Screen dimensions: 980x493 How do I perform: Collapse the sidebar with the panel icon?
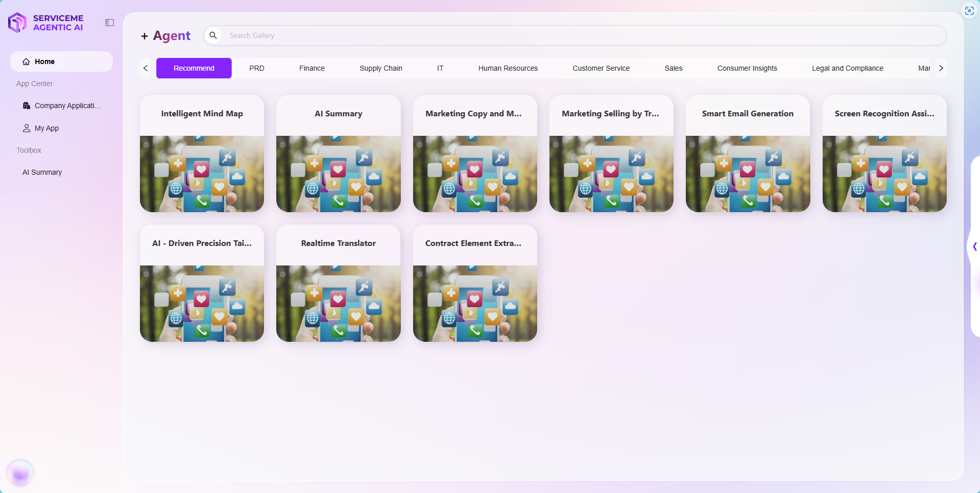point(110,23)
